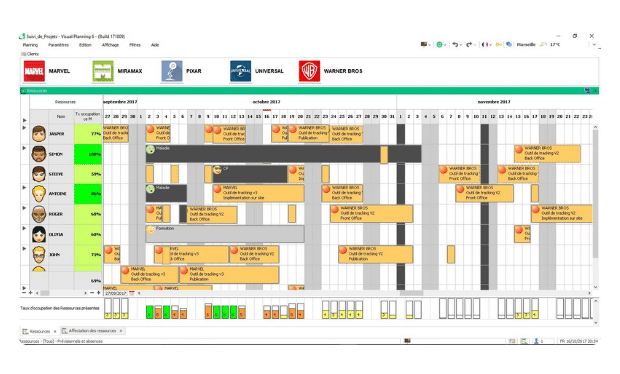The width and height of the screenshot is (620, 374).
Task: Click the vertical scrollbar of the planning grid
Action: pos(595,194)
